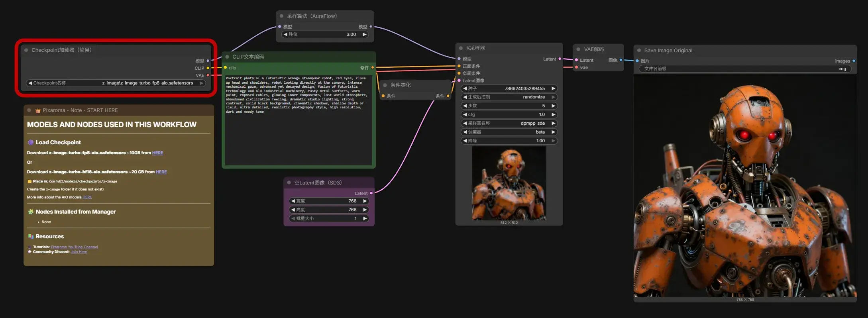Collapse the VAE解码 node title dot
868x318 pixels.
[578, 49]
